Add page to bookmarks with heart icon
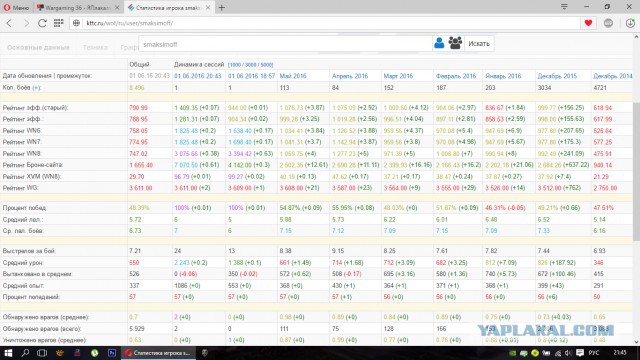Image resolution: width=640 pixels, height=360 pixels. coord(588,23)
